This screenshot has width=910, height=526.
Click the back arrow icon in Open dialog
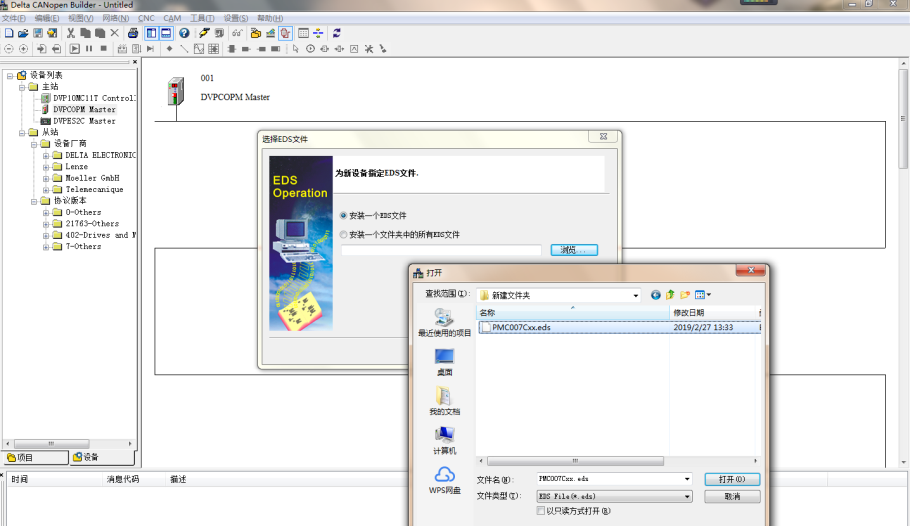point(656,295)
